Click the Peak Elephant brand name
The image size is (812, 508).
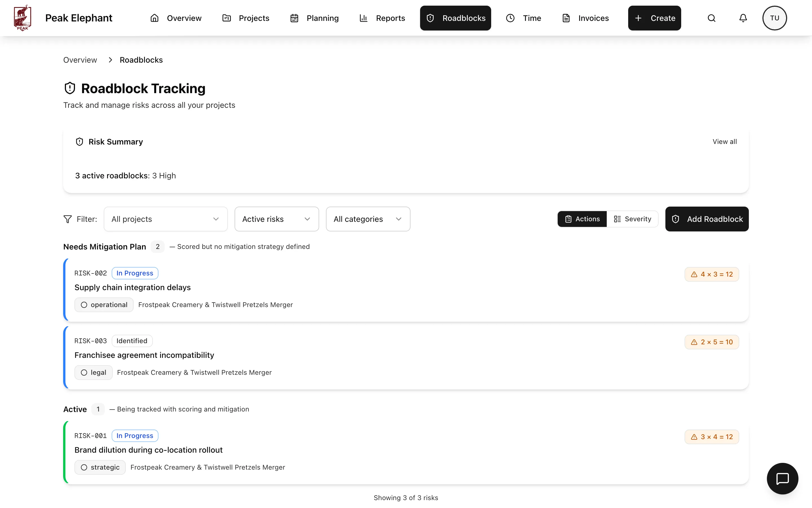[x=79, y=18]
